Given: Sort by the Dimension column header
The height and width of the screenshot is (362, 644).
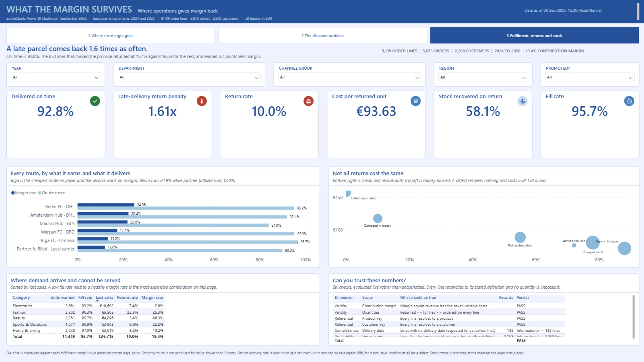Looking at the screenshot, I should pyautogui.click(x=344, y=298).
